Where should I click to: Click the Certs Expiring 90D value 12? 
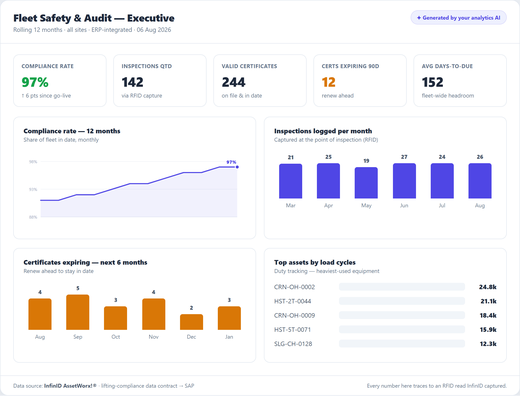329,82
